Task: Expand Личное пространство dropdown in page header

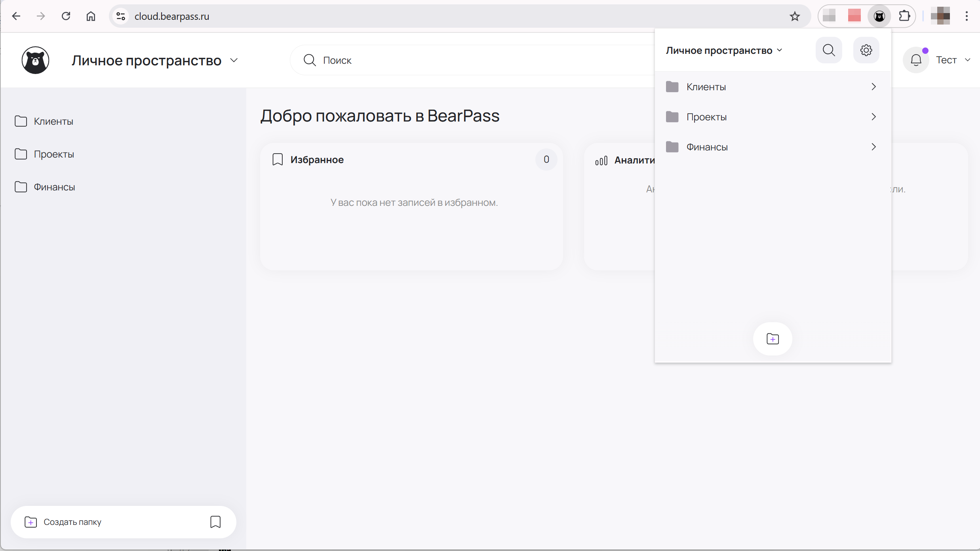Action: [x=234, y=60]
